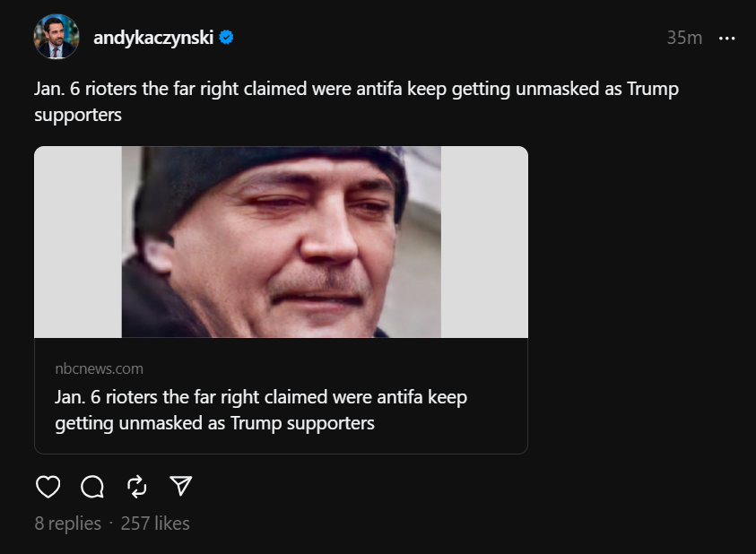
Task: Open the three-dot more options menu
Action: pyautogui.click(x=727, y=38)
